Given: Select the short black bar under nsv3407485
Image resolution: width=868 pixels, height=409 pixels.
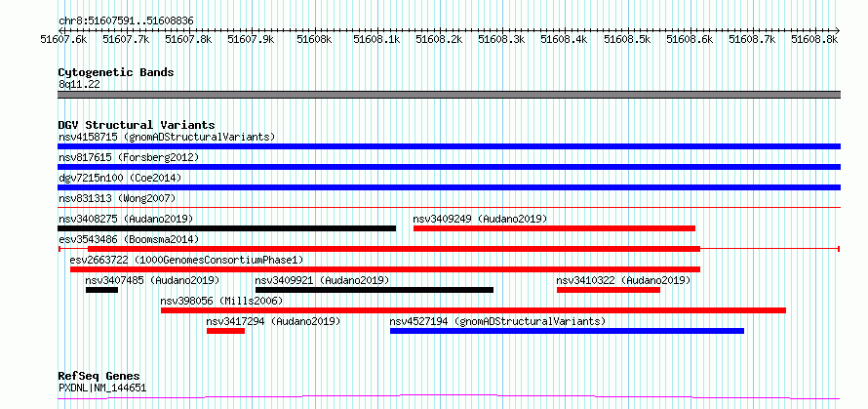Looking at the screenshot, I should (x=101, y=290).
